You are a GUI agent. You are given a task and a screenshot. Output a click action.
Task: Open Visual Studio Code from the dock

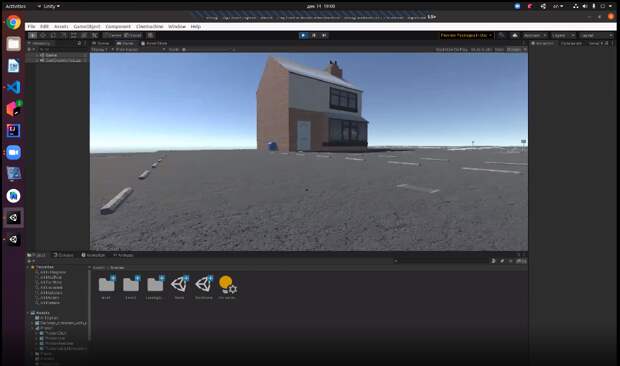click(13, 87)
